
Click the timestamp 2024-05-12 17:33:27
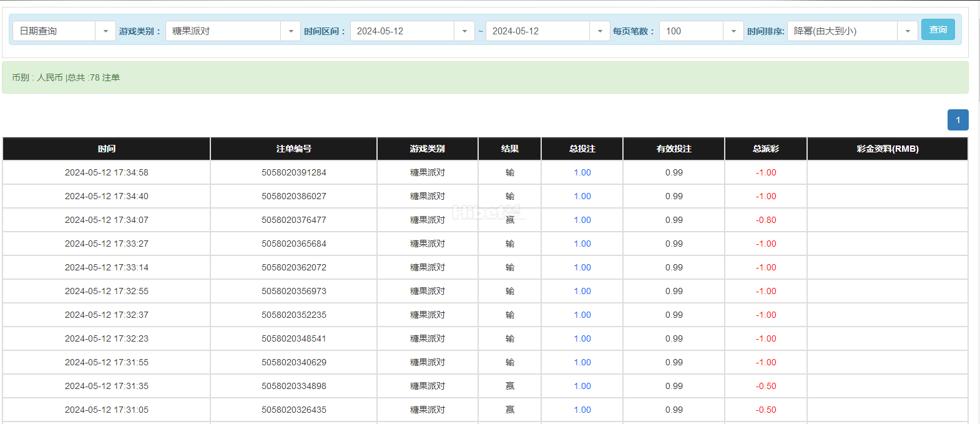[x=107, y=244]
